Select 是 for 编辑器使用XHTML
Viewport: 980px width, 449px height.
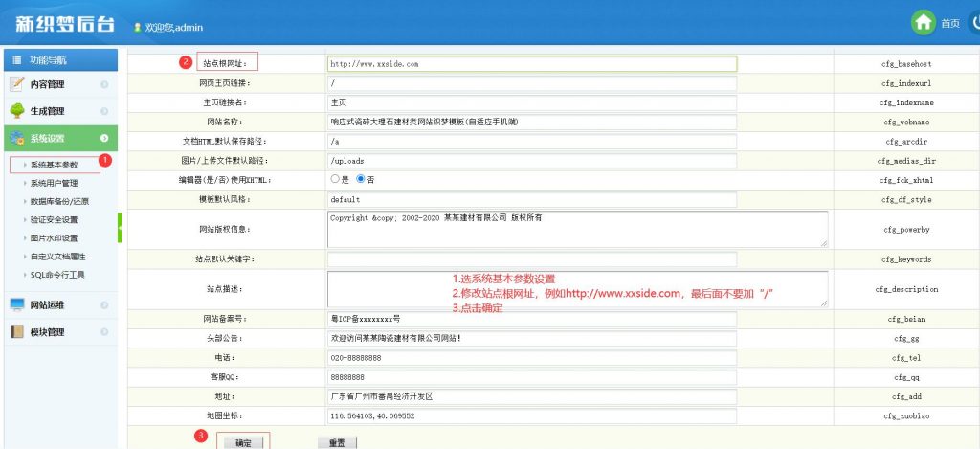point(335,179)
